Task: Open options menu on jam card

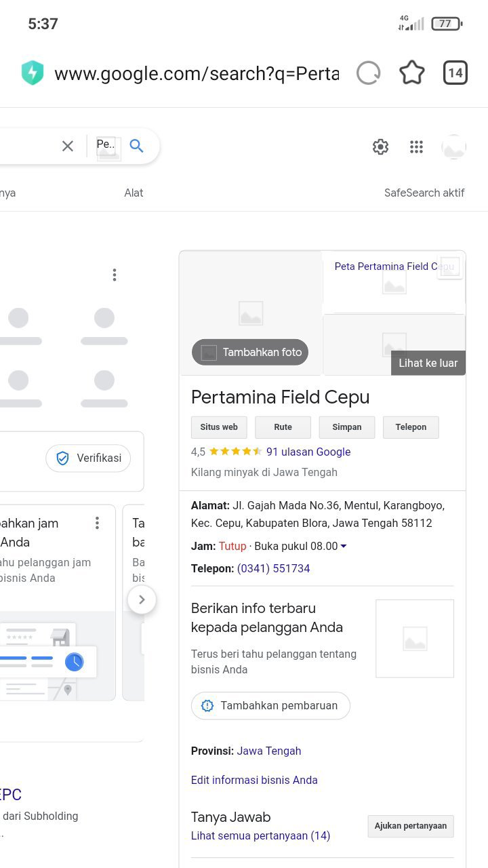Action: [98, 523]
